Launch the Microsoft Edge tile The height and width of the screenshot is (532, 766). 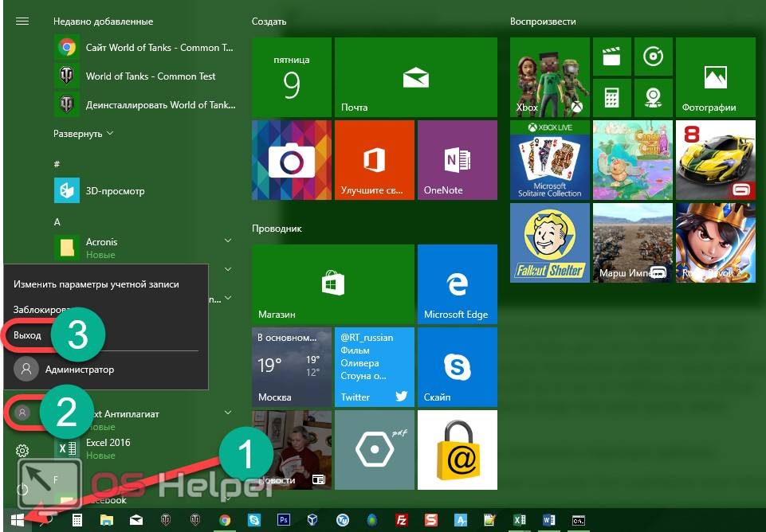coord(457,284)
